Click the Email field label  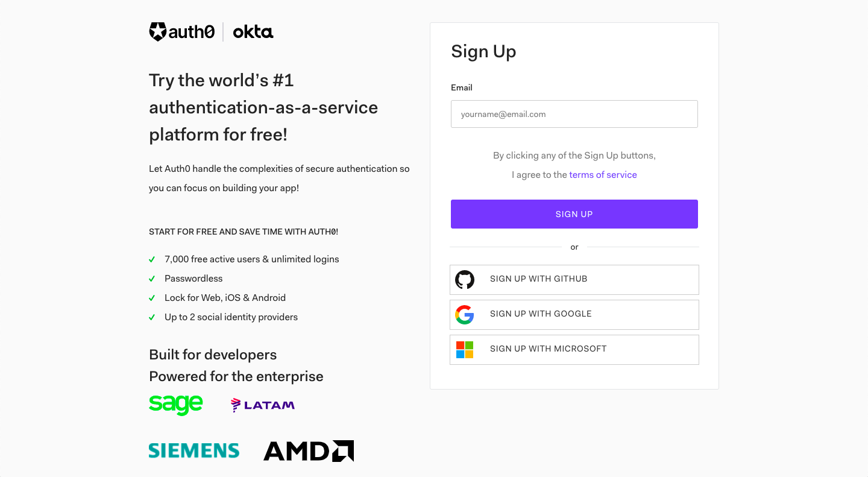[x=462, y=87]
